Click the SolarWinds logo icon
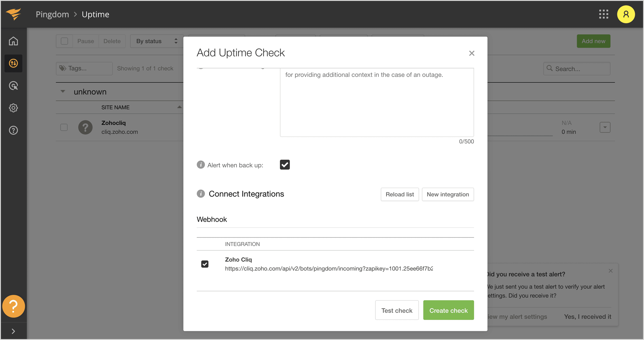The width and height of the screenshot is (644, 340). [13, 14]
